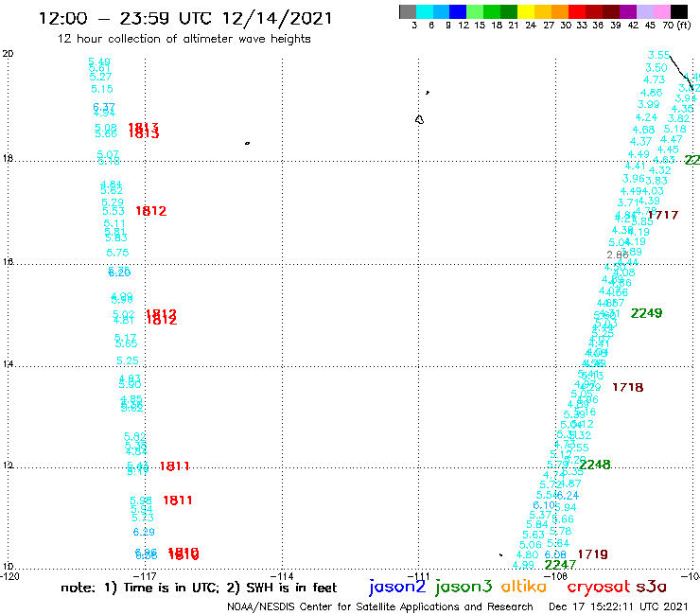Click the note 'Time is in UTC; SWH is in feet'
The image size is (700, 615).
click(x=199, y=588)
